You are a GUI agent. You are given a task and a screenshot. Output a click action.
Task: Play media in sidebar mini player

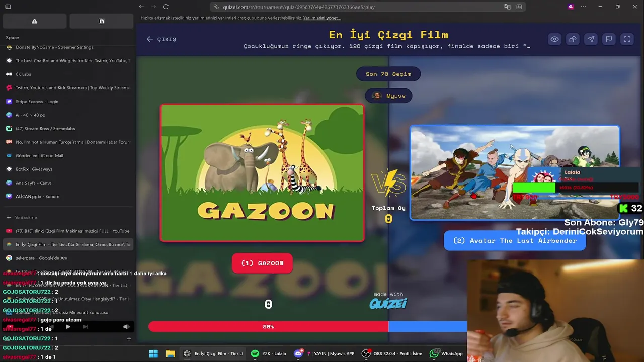tap(68, 327)
